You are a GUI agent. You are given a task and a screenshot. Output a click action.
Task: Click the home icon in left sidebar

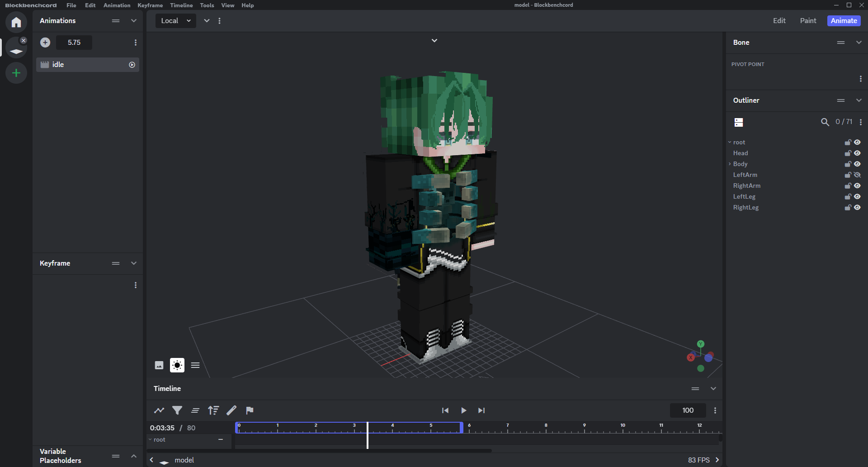(16, 22)
